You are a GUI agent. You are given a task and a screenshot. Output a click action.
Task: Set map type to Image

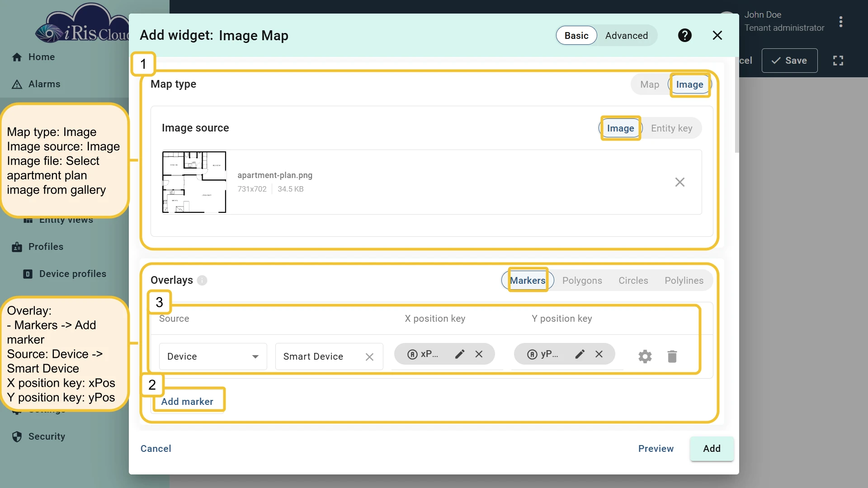(689, 84)
